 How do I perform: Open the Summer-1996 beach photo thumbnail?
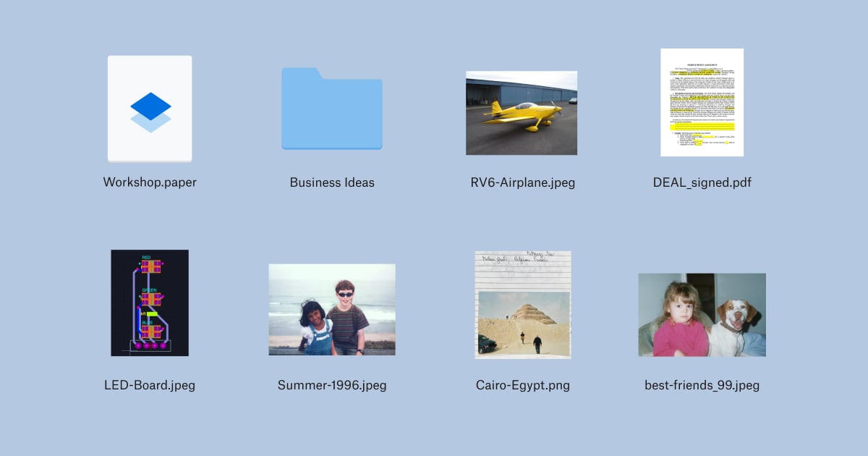point(332,309)
